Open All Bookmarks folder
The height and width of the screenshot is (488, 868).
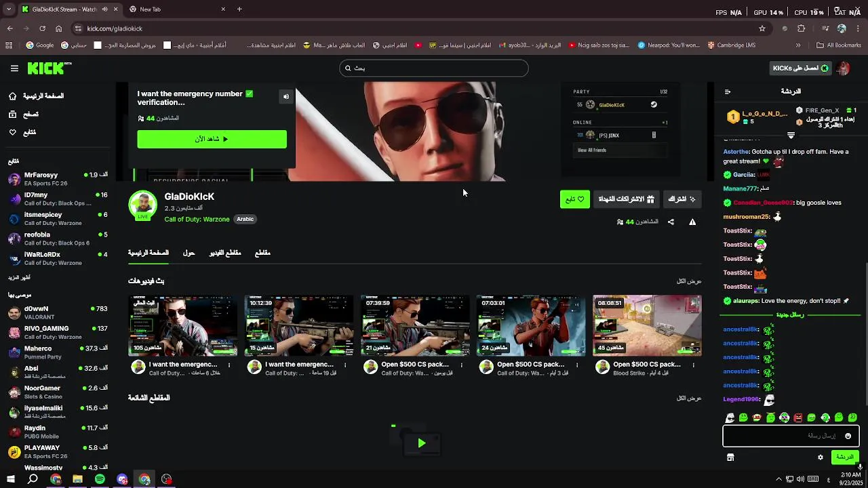(x=839, y=45)
